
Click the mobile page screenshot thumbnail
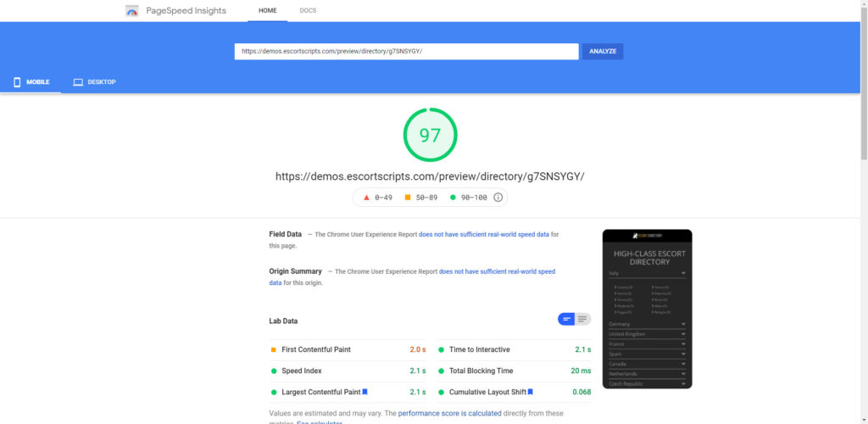tap(647, 309)
